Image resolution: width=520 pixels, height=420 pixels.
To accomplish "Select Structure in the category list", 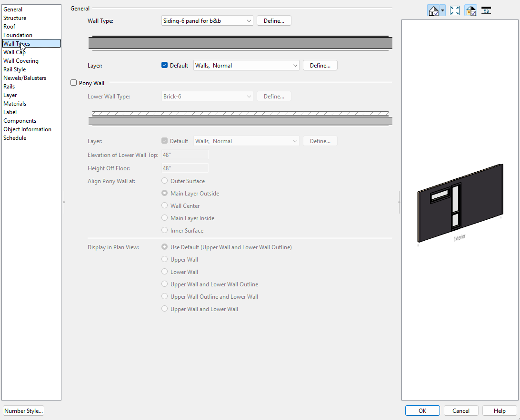I will pos(15,18).
